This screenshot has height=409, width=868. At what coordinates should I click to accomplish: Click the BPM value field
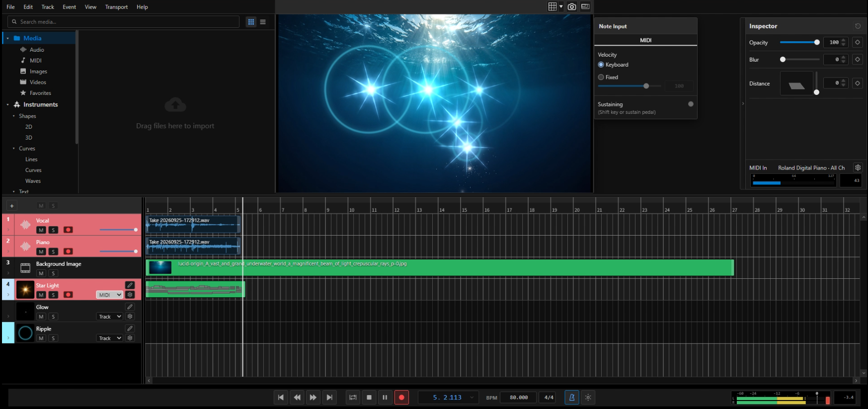pyautogui.click(x=519, y=397)
